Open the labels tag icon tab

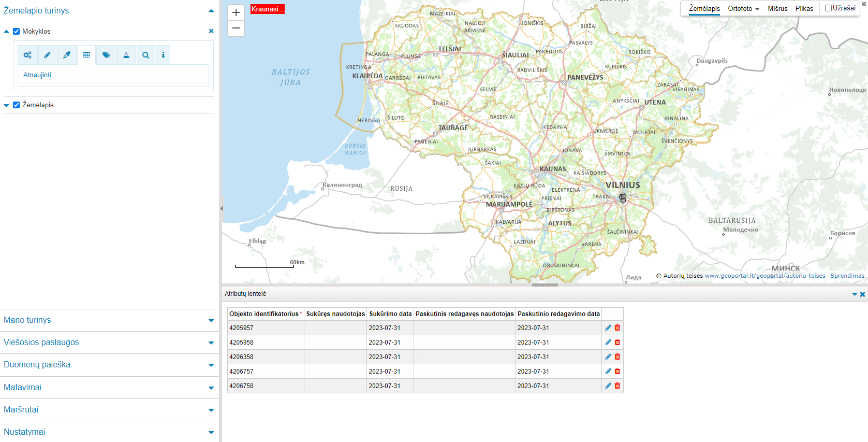(106, 55)
